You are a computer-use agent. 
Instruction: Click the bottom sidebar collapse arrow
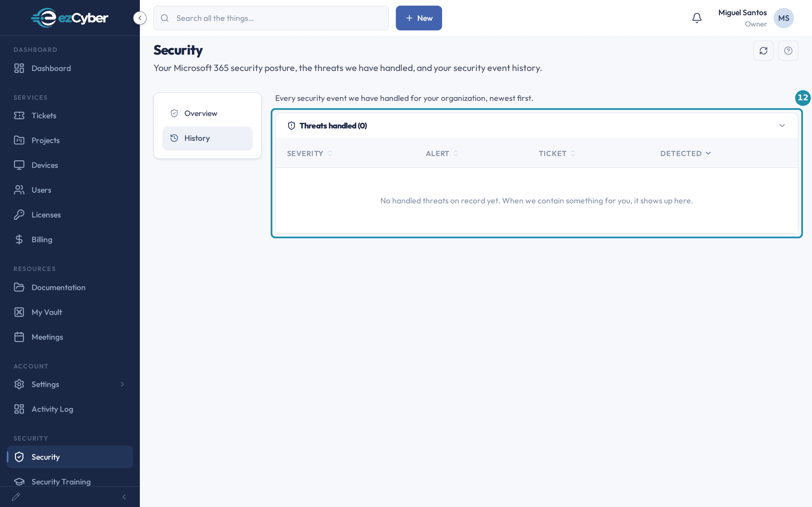coord(124,497)
